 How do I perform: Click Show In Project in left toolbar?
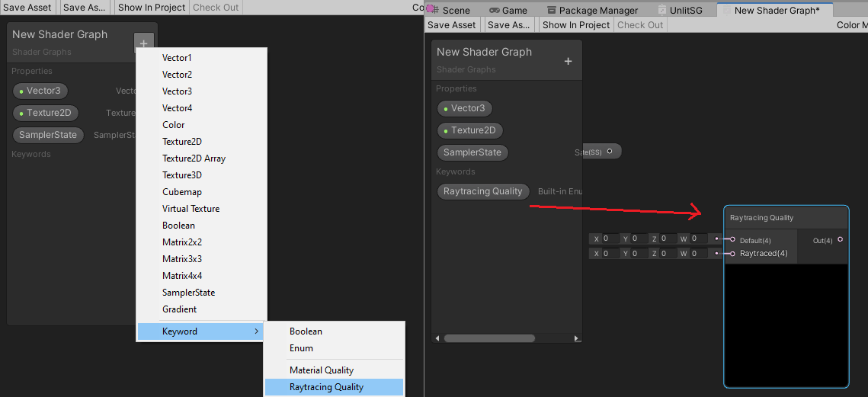click(152, 8)
